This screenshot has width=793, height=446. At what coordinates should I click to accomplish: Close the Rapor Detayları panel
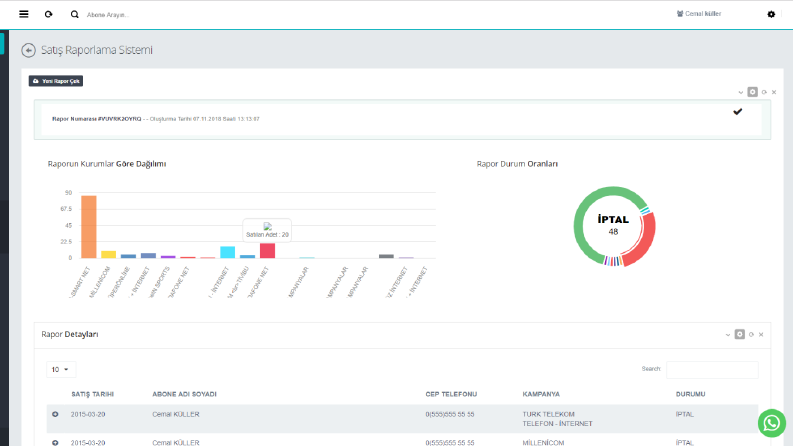761,334
